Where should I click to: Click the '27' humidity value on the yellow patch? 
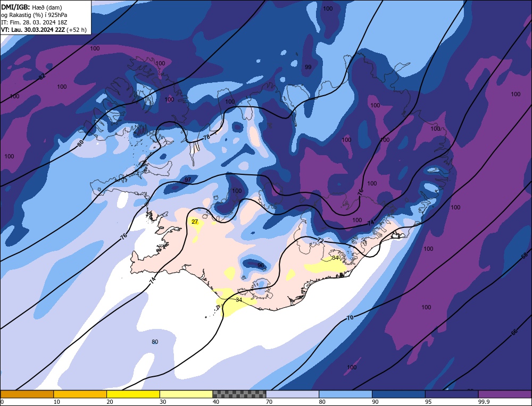click(195, 222)
